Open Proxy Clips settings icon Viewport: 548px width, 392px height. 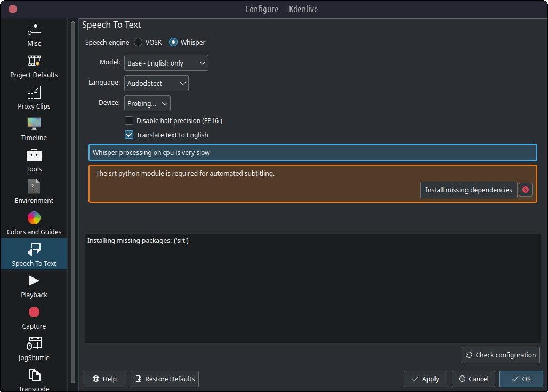click(x=34, y=92)
